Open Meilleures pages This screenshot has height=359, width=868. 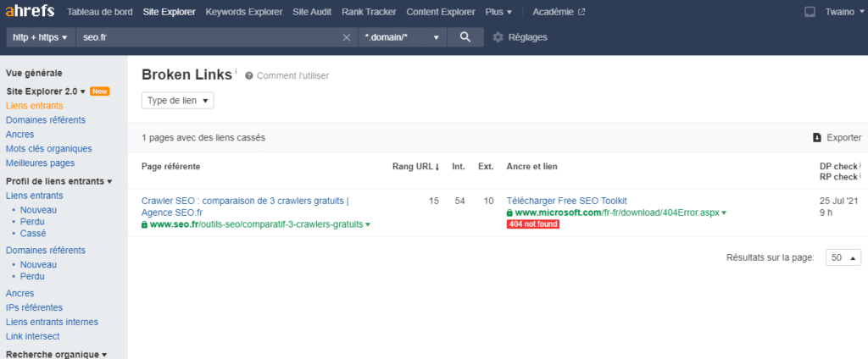[41, 163]
